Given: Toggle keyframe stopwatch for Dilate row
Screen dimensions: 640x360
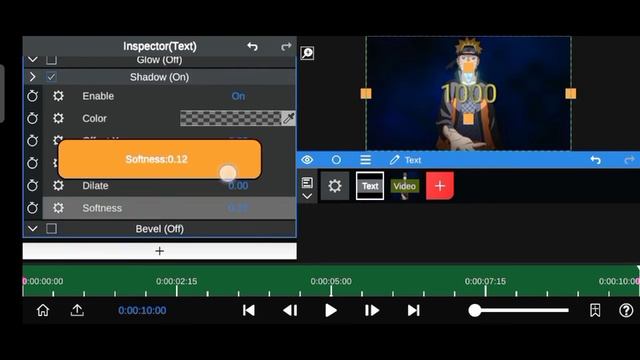Looking at the screenshot, I should [x=33, y=186].
